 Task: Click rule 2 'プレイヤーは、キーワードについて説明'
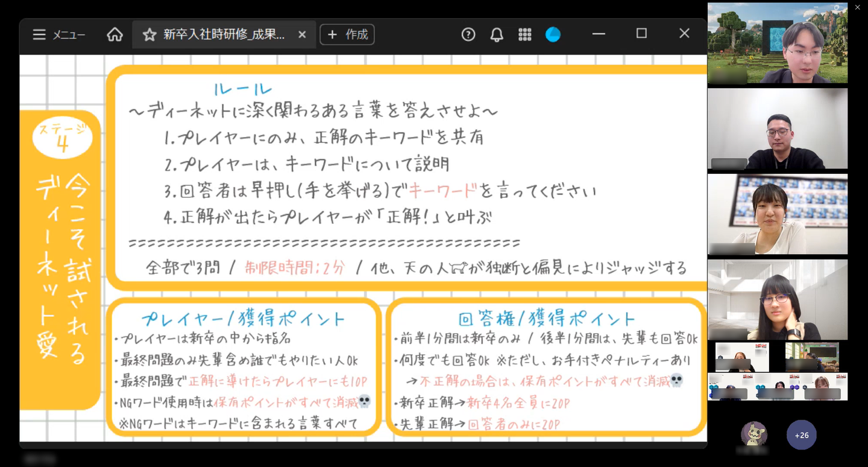point(307,164)
